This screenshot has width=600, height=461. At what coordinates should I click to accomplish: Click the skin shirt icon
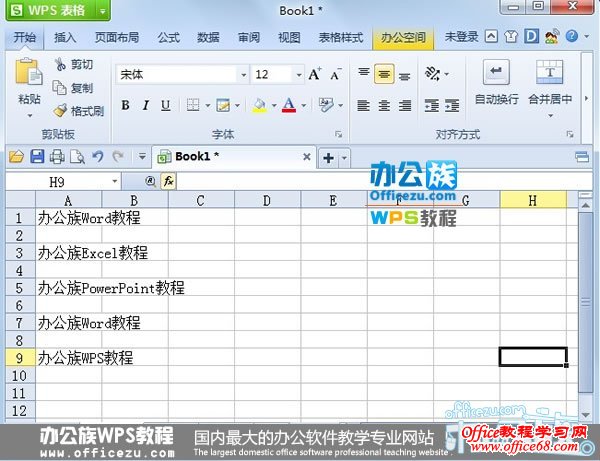[511, 37]
